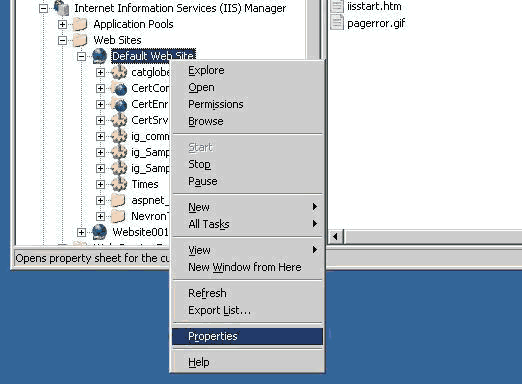Select the Application Pools tree label
The image size is (522, 384).
[133, 24]
